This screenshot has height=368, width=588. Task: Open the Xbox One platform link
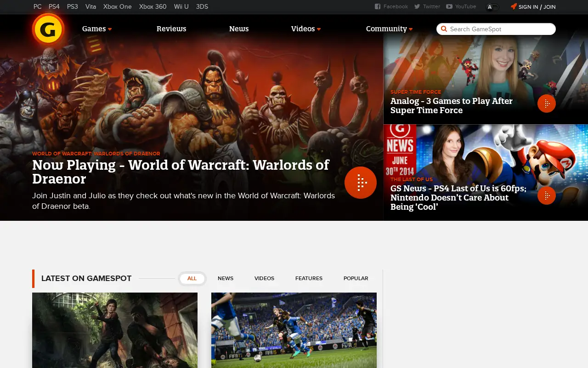point(118,6)
